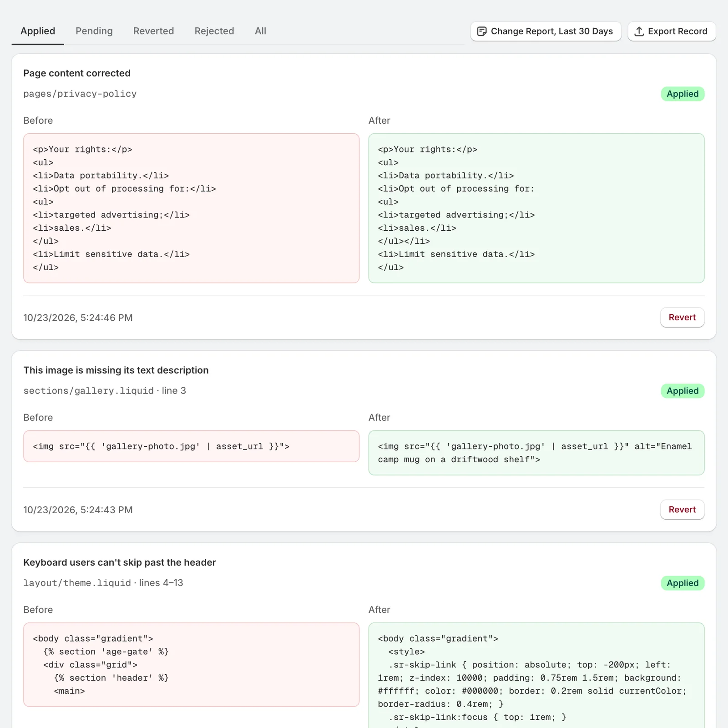
Task: Click the Export Record button
Action: click(672, 31)
